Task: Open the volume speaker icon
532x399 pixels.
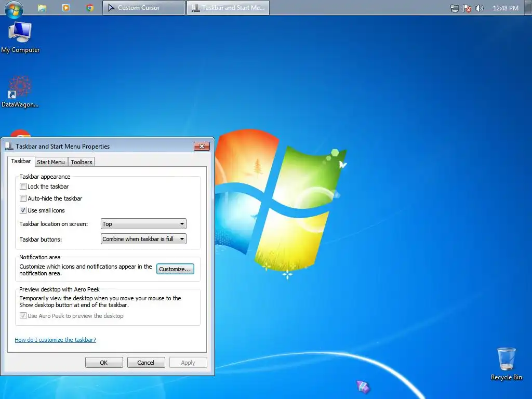Action: [480, 8]
